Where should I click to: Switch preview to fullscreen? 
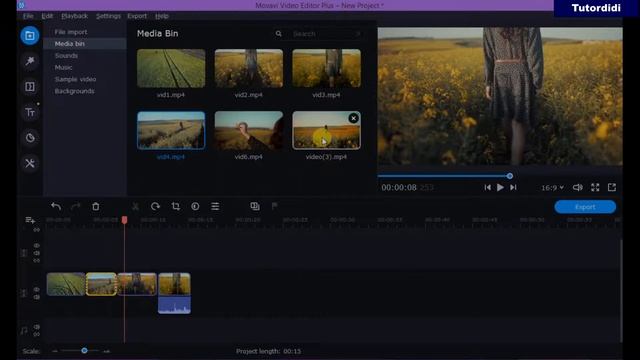595,187
